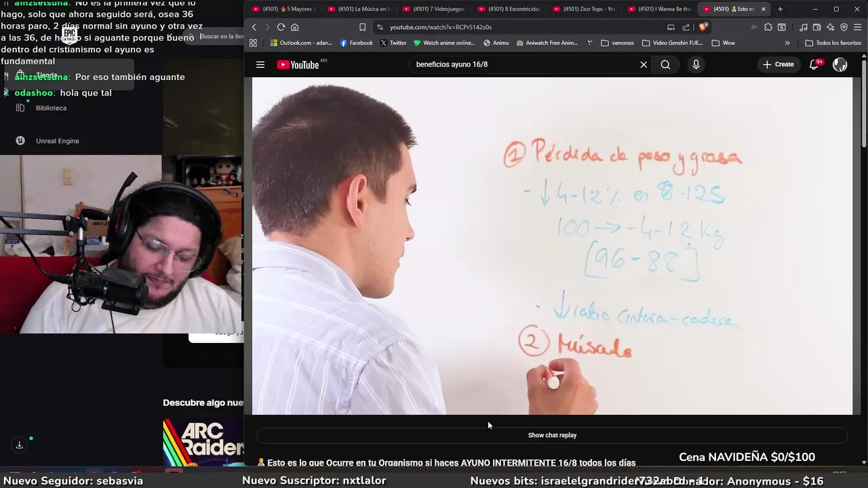
Task: Open the browser extensions puzzle icon
Action: click(x=768, y=27)
